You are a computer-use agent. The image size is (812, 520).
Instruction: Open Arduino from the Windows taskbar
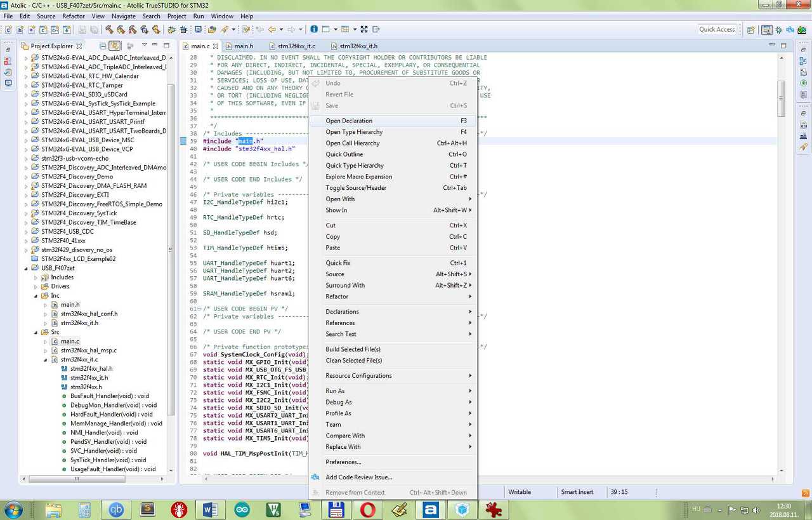click(242, 509)
